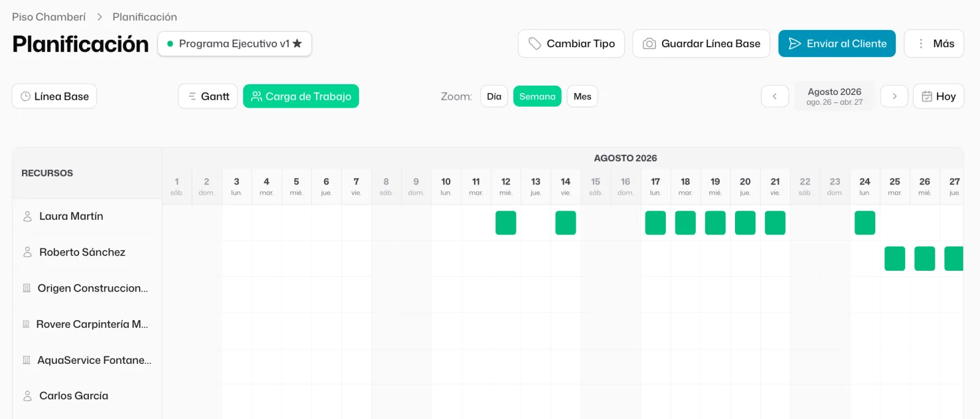Open the three-dot Más menu icon
Viewport: 980px width, 419px height.
pos(921,43)
